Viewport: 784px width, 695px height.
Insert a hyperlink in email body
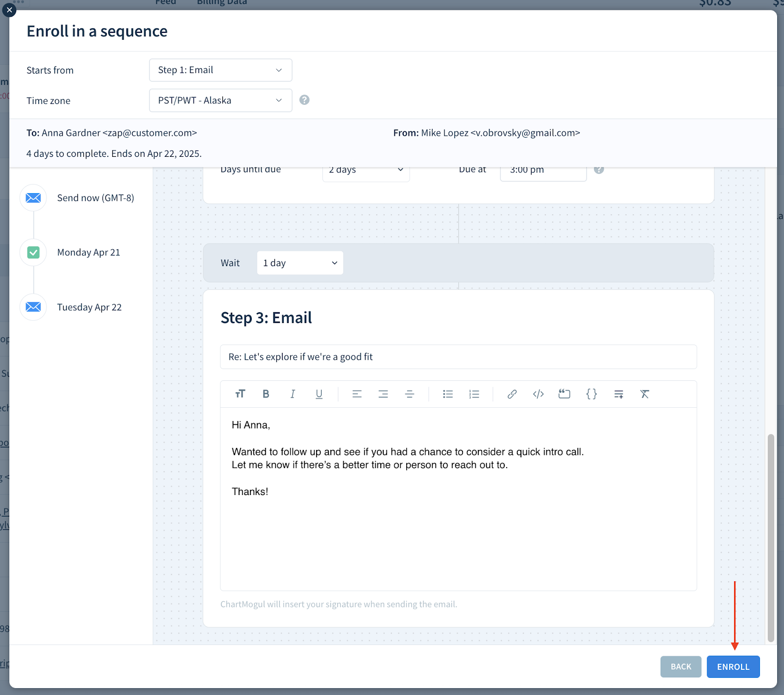point(512,394)
